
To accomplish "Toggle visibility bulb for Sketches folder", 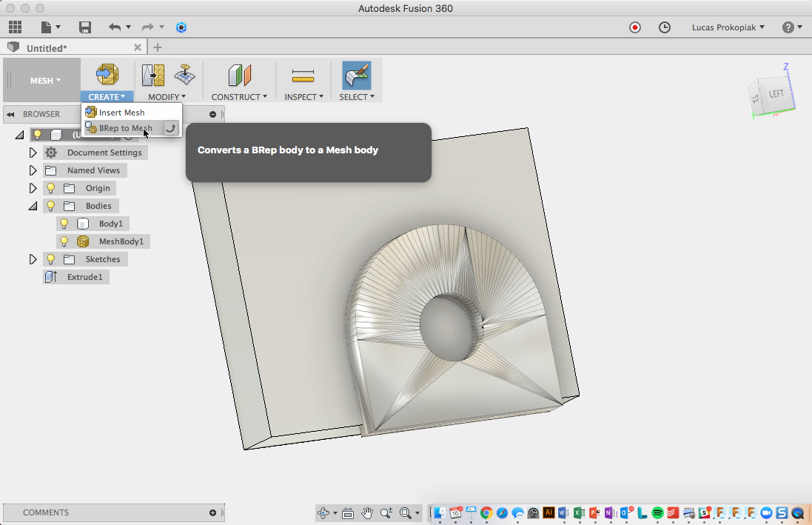I will click(x=51, y=259).
